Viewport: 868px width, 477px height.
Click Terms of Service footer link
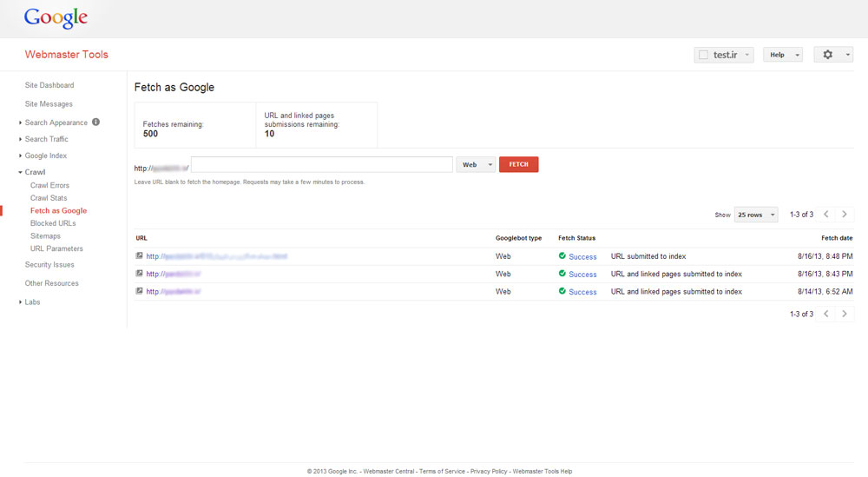442,472
